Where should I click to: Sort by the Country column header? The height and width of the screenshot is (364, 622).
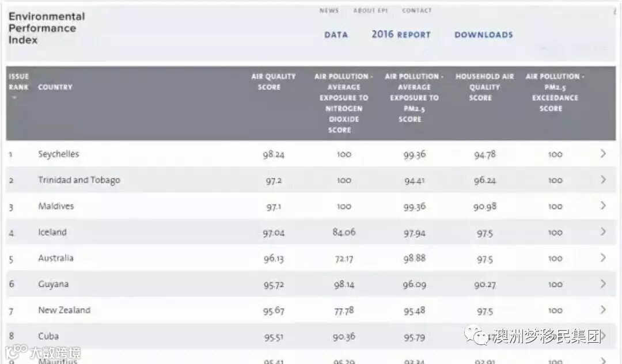[55, 87]
